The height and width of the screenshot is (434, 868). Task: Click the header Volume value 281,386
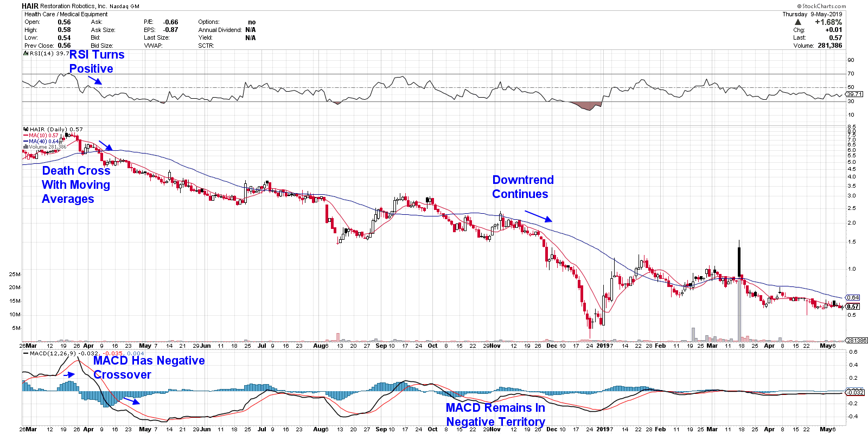tap(830, 46)
